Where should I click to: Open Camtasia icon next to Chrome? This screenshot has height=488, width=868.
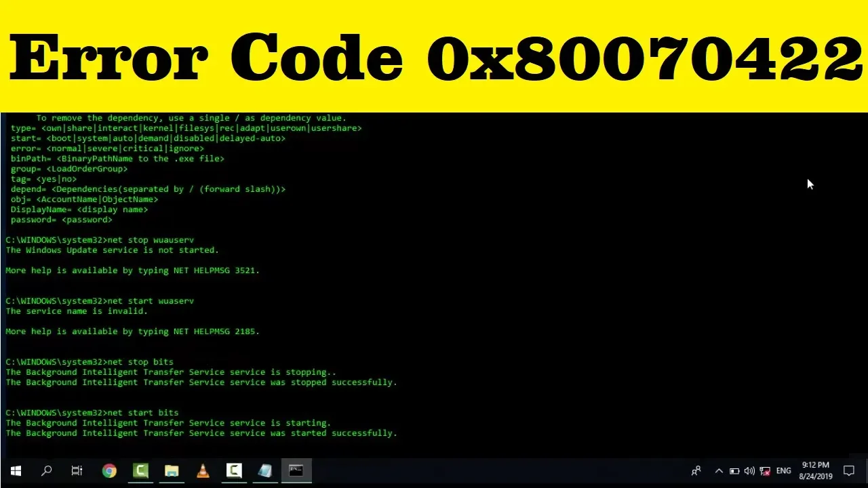click(x=141, y=470)
